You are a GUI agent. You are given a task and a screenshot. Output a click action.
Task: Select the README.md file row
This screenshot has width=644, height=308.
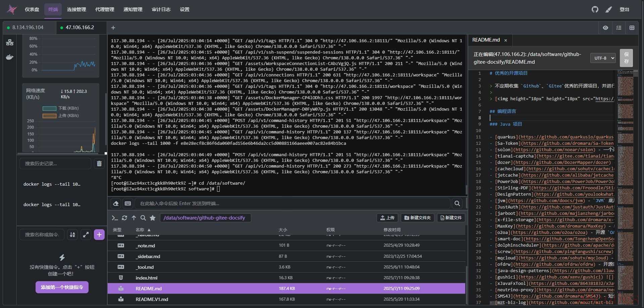[286, 289]
